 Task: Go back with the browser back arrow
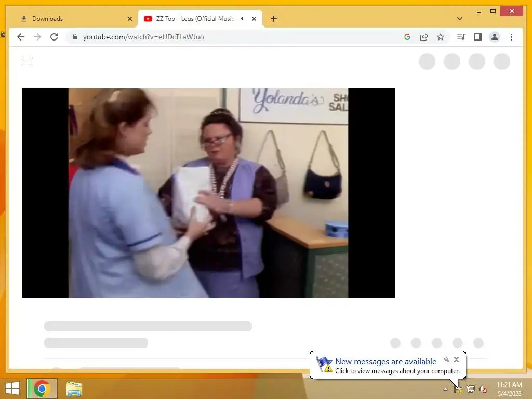click(21, 37)
